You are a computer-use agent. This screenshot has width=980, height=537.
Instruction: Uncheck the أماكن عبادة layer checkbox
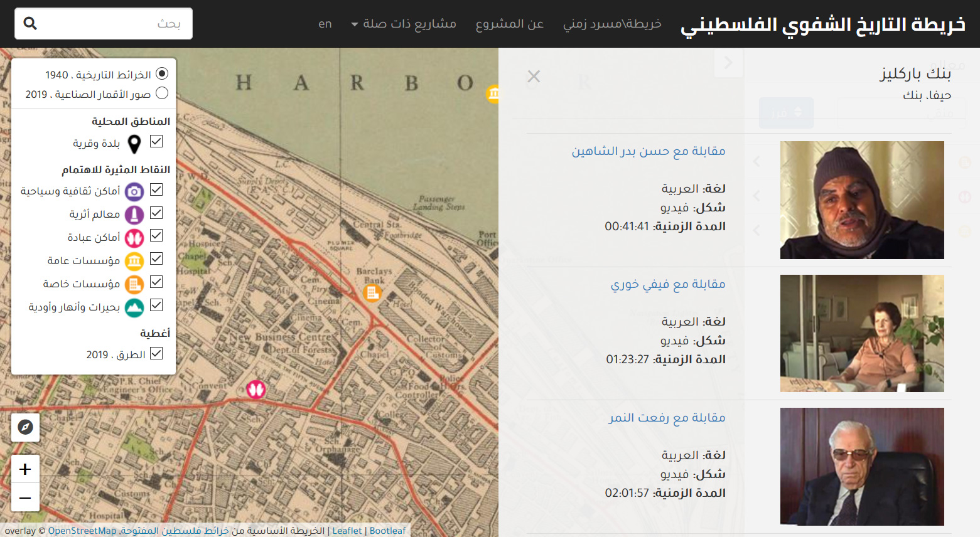(x=156, y=236)
